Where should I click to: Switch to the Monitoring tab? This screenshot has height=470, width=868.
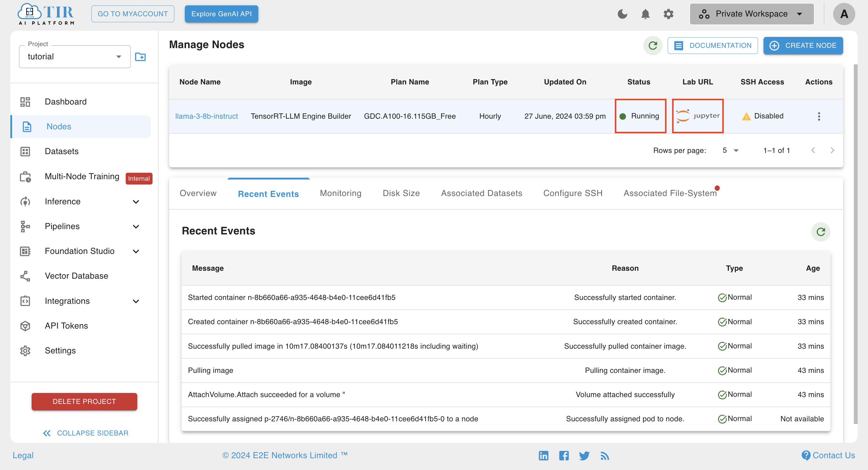click(340, 193)
